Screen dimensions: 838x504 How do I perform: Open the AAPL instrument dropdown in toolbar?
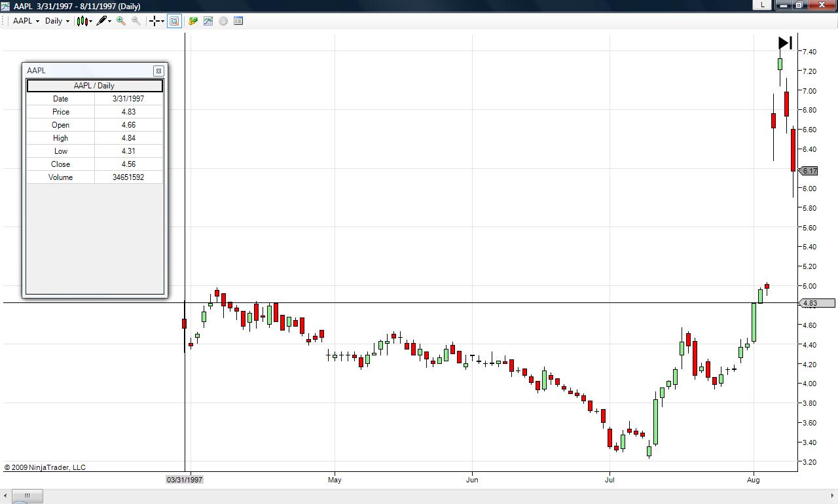tap(26, 21)
